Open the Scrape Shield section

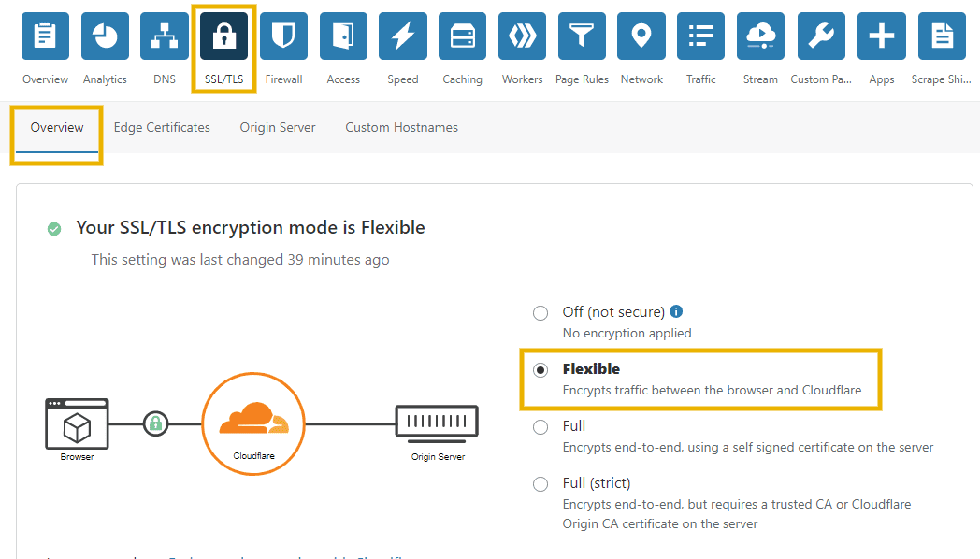tap(942, 36)
